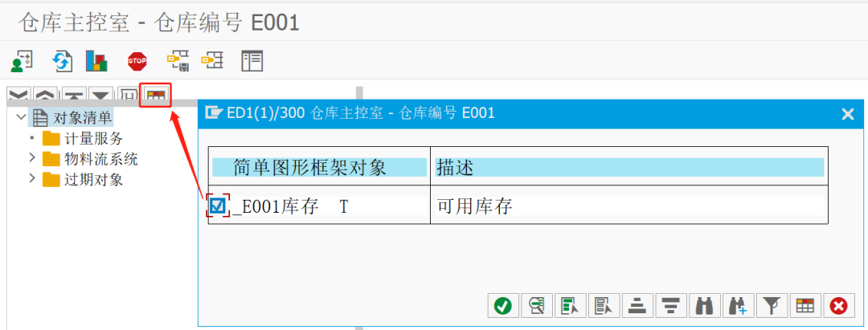
Task: Uncheck the _E001库存 T checkbox
Action: 218,206
